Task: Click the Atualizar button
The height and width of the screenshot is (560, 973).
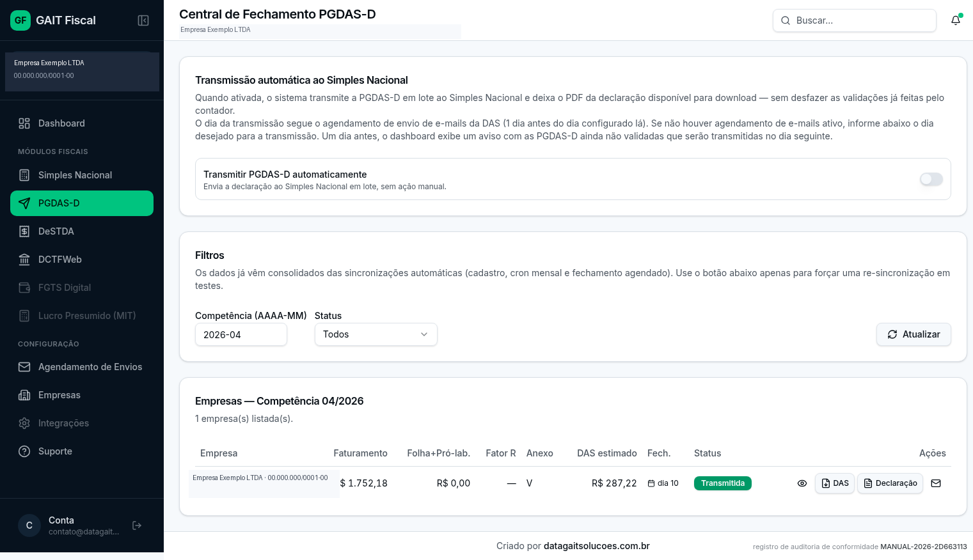Action: [x=914, y=334]
